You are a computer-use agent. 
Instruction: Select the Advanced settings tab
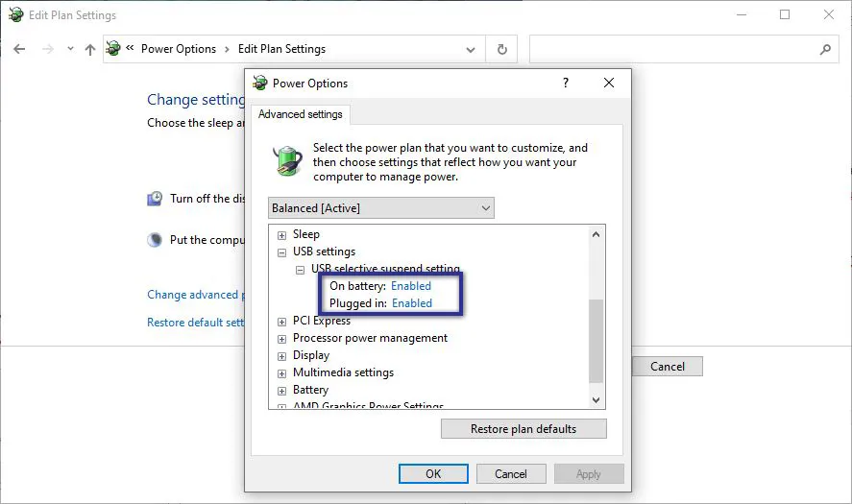click(x=301, y=114)
